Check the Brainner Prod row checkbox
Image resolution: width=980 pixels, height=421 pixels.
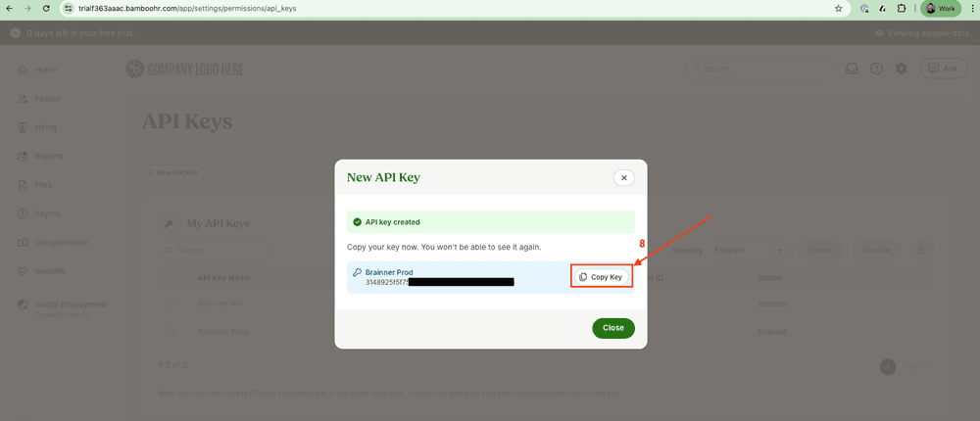click(171, 332)
